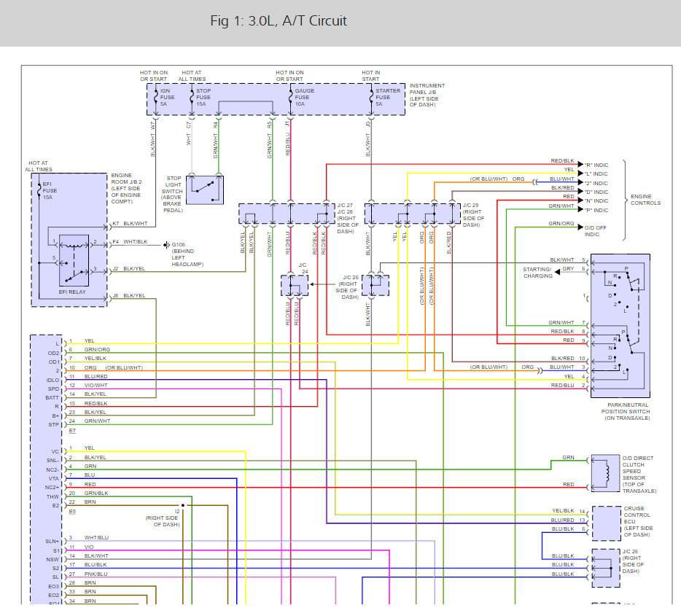
Task: Click the EFI RELAY symbol box
Action: tap(74, 260)
